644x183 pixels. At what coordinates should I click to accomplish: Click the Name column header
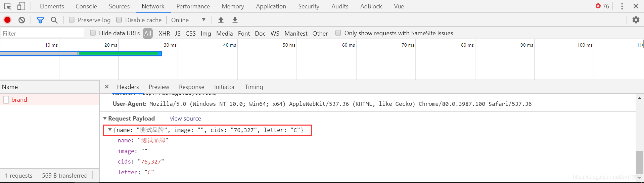point(50,87)
